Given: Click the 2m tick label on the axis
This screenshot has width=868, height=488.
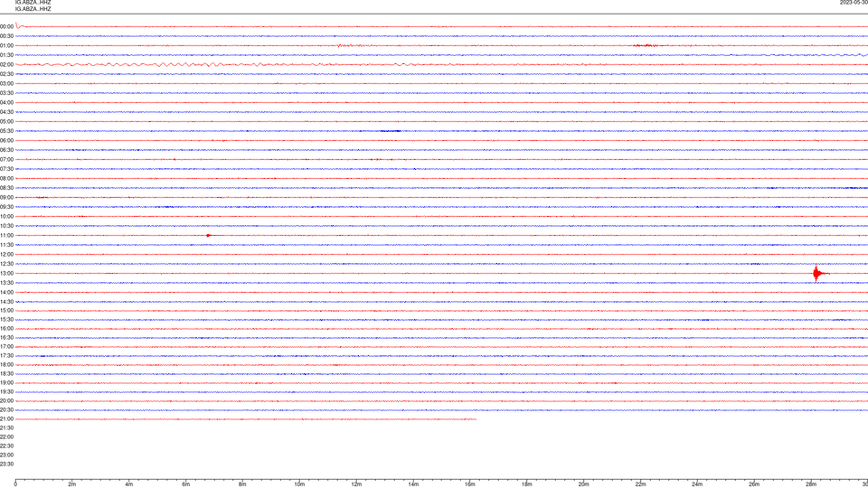Looking at the screenshot, I should (x=72, y=484).
